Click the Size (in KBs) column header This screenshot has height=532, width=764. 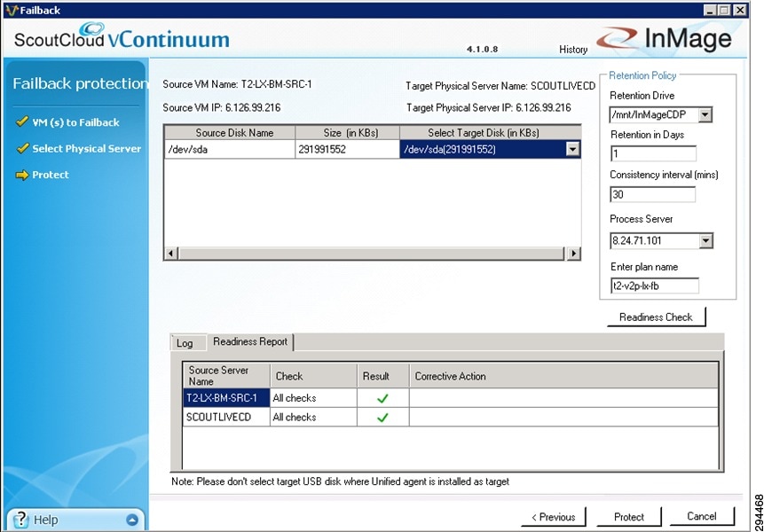pyautogui.click(x=347, y=132)
